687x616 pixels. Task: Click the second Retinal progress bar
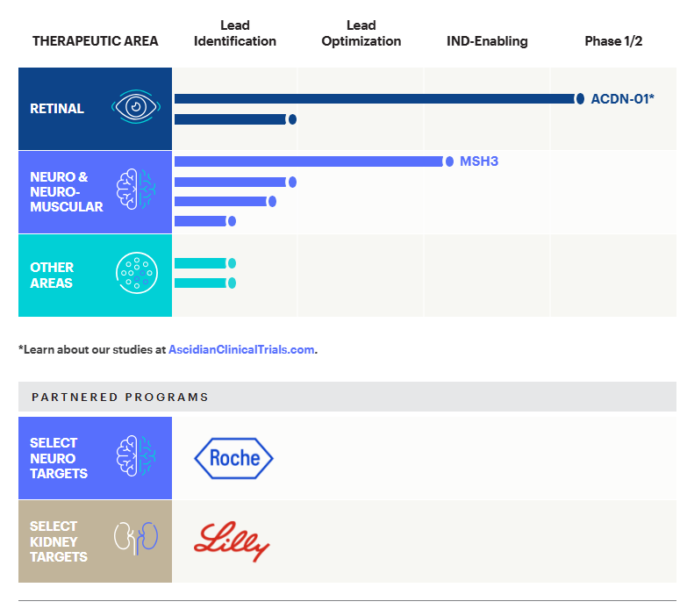tap(235, 119)
